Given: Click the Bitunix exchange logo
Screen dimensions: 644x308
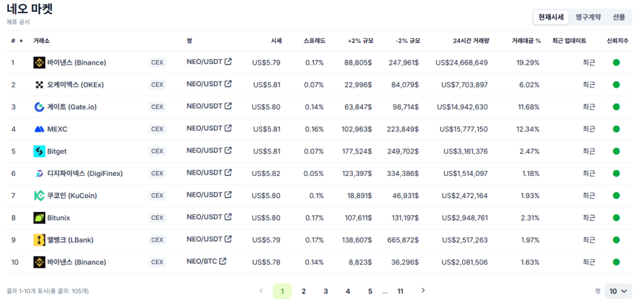Looking at the screenshot, I should tap(39, 217).
